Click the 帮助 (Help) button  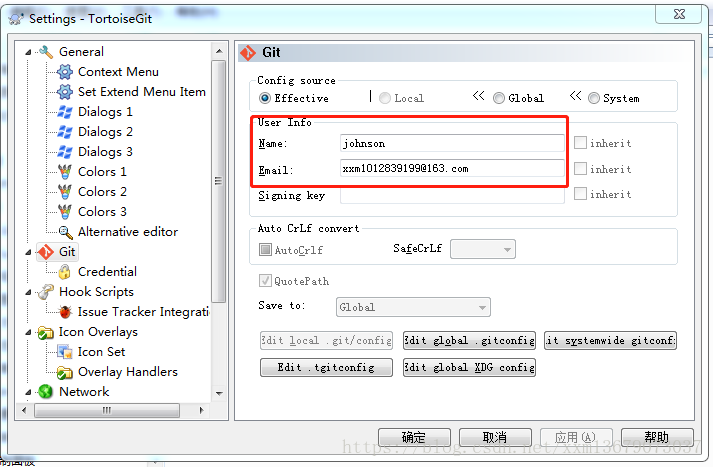[x=657, y=437]
